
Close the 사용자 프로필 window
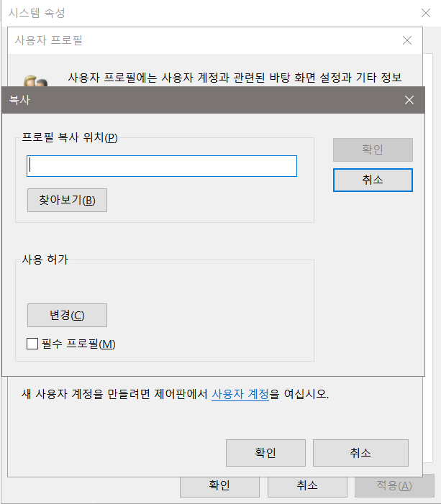pos(407,40)
